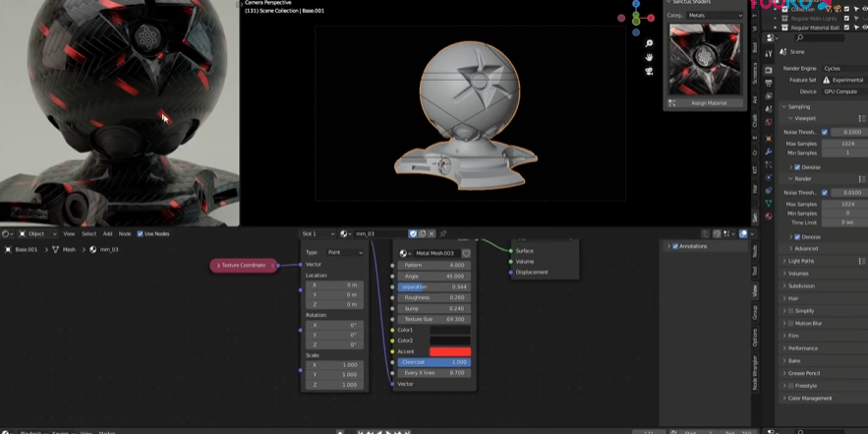Open the node editor Select menu

pos(88,234)
